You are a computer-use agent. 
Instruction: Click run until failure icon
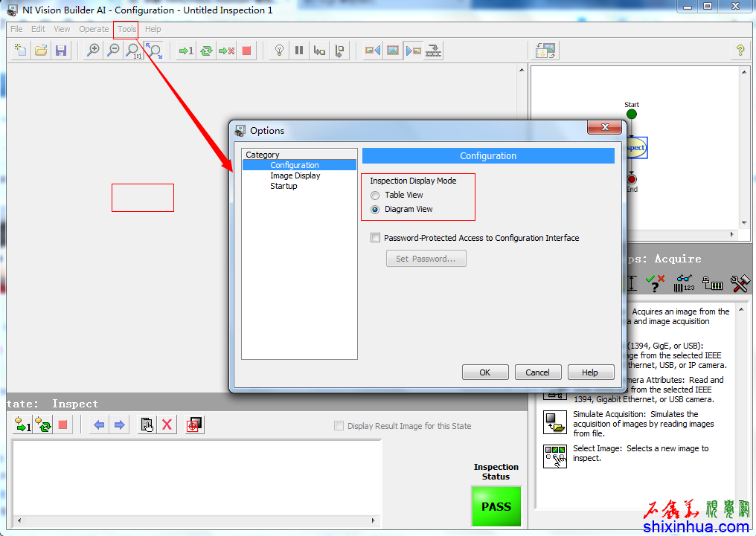click(x=227, y=50)
